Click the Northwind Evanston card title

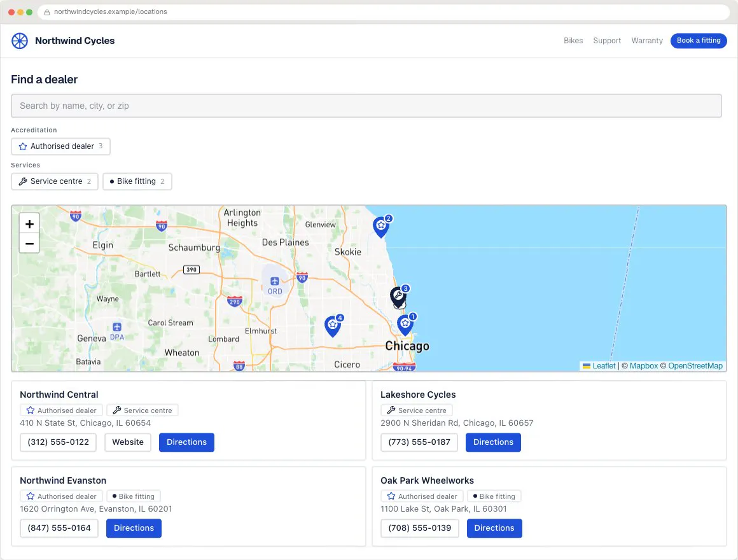pyautogui.click(x=63, y=481)
